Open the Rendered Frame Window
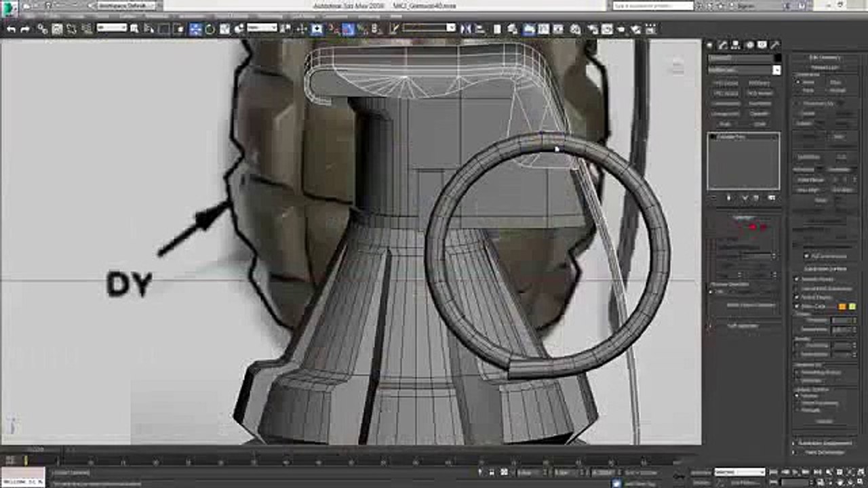 point(607,29)
